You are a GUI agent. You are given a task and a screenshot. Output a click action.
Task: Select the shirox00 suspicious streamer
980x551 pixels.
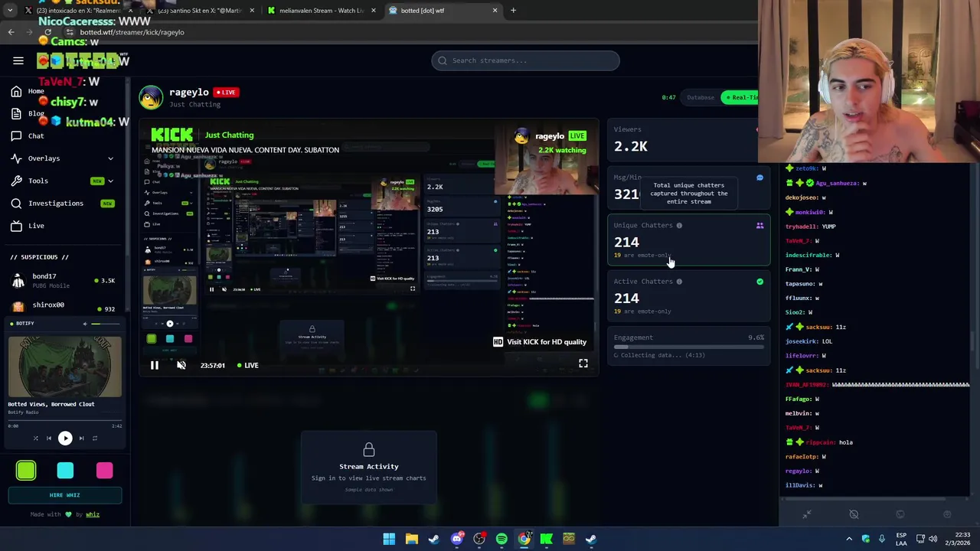(x=64, y=305)
